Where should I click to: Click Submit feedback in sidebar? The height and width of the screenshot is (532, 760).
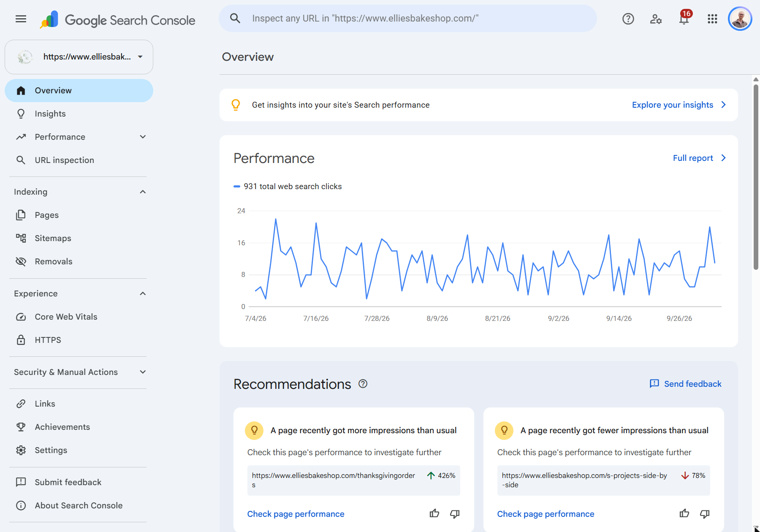[x=79, y=482]
